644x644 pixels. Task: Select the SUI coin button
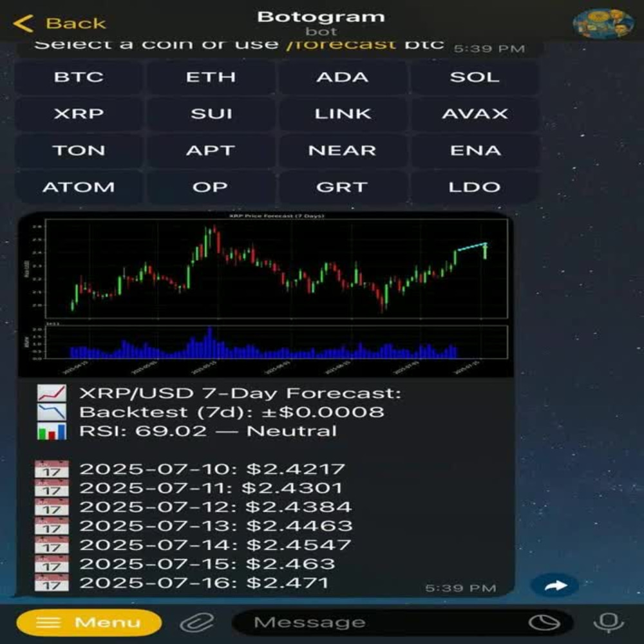click(211, 114)
